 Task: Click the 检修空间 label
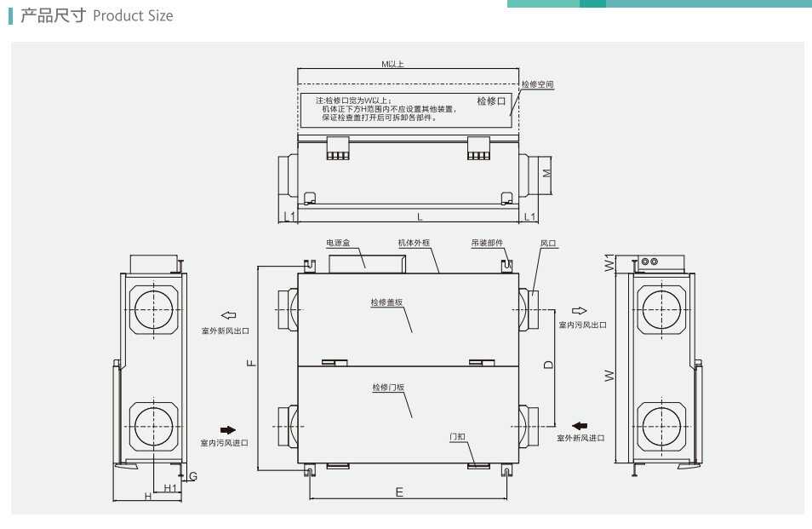click(538, 85)
